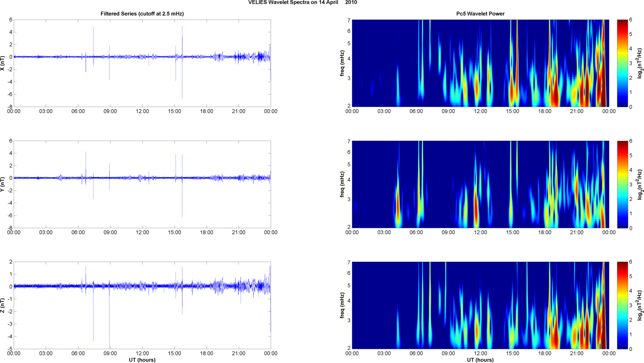The image size is (644, 363).
Task: Click log2(nT²/Hz) label beside middle colorbar
Action: click(x=640, y=184)
